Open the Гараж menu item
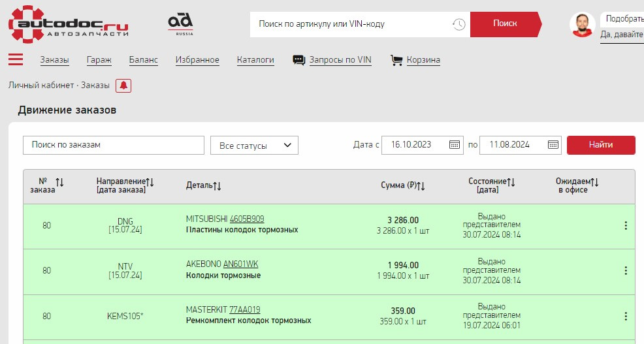The height and width of the screenshot is (344, 644). coord(99,60)
